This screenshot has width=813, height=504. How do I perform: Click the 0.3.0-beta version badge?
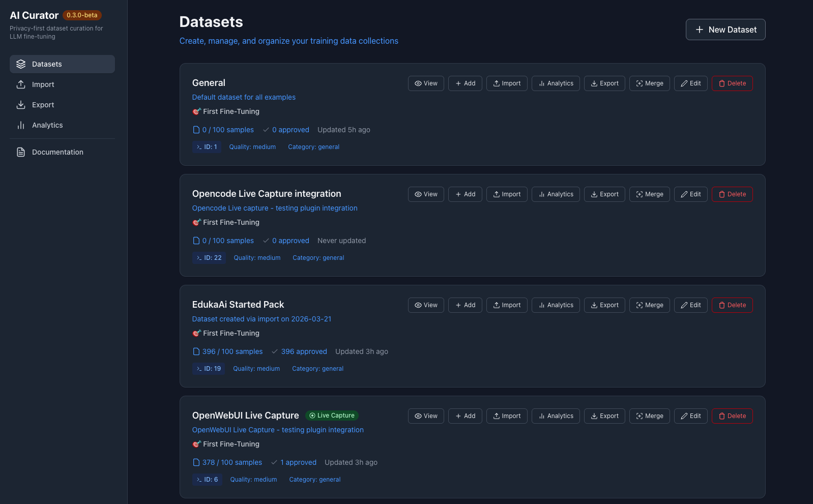pyautogui.click(x=82, y=15)
